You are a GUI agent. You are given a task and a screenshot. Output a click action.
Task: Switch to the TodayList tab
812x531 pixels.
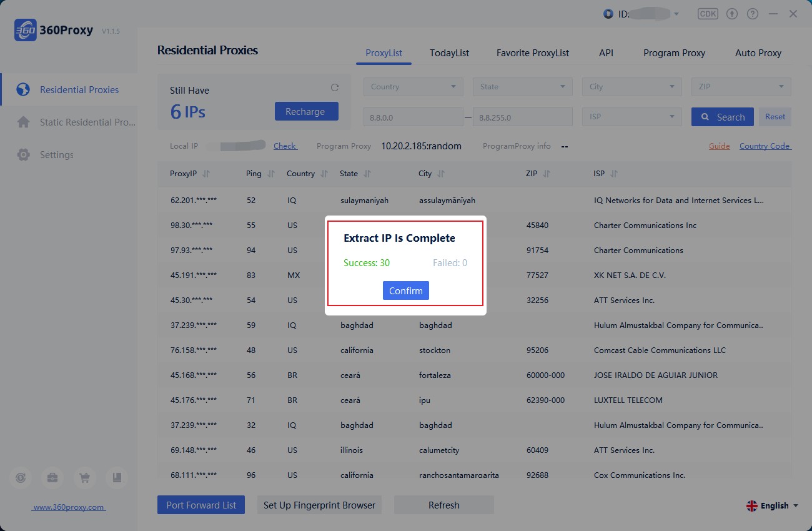pyautogui.click(x=449, y=53)
